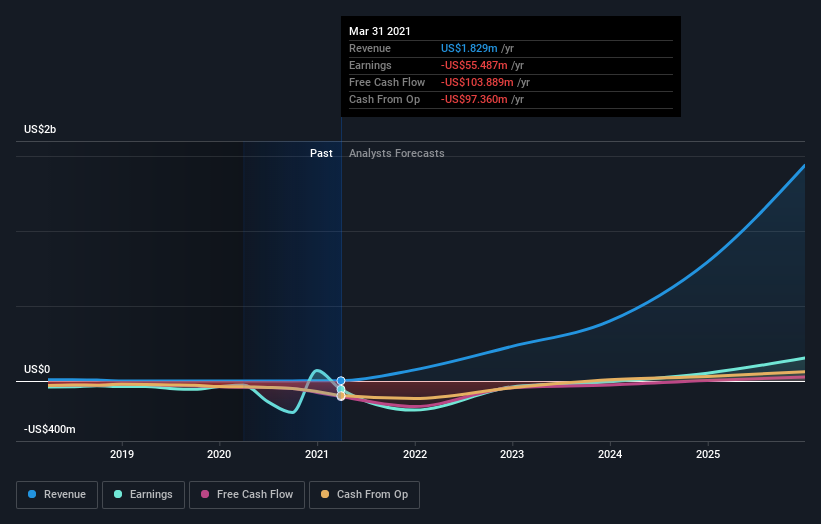
Task: Click the -US$55.487m earnings value
Action: (x=474, y=65)
